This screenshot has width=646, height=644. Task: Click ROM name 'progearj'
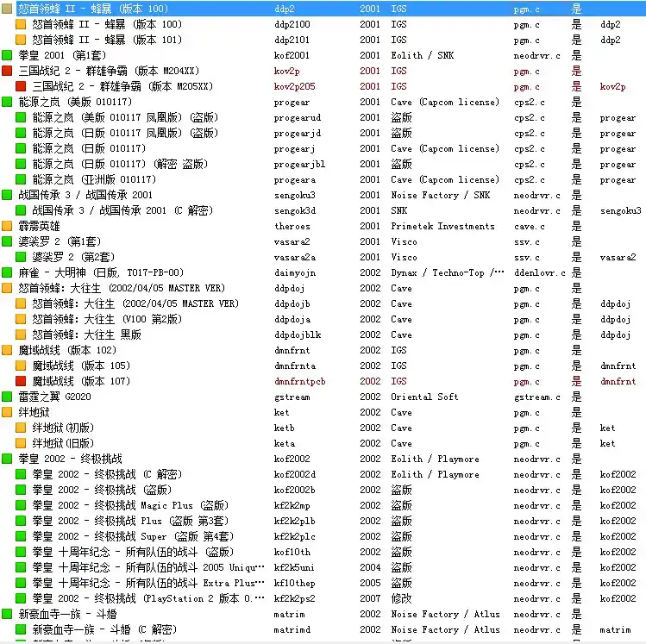click(295, 149)
